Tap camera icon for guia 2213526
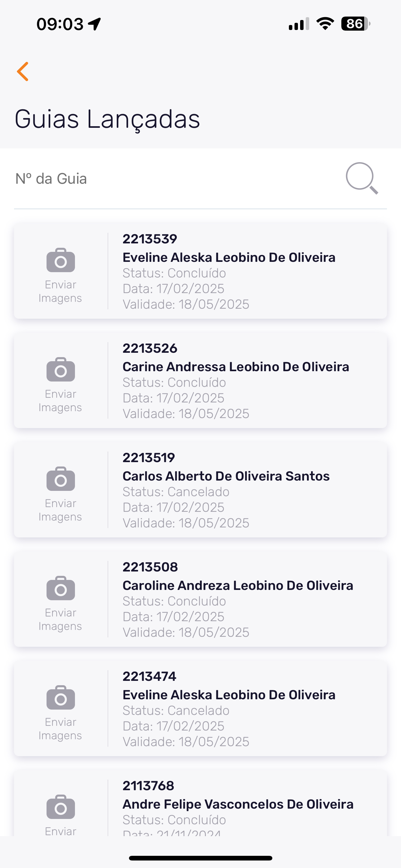Screen dimensions: 401x868 [x=61, y=370]
